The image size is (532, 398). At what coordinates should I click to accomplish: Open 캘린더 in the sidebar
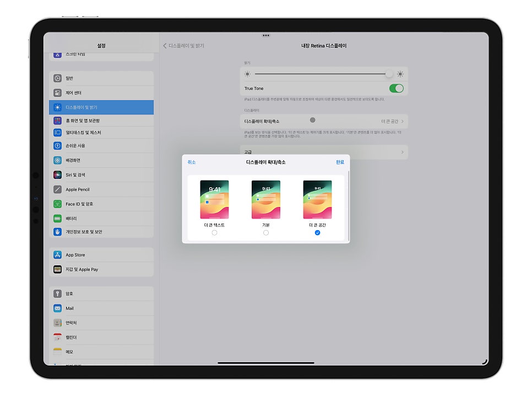(x=101, y=337)
